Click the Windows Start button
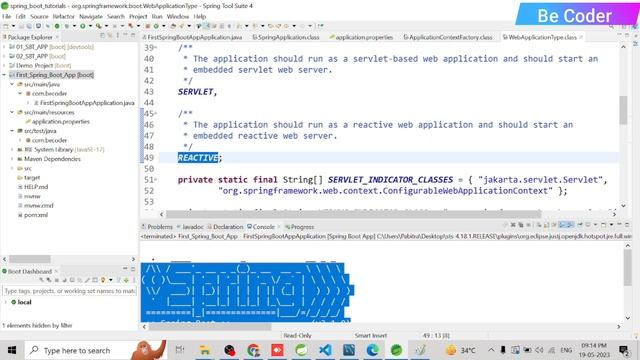The width and height of the screenshot is (640, 360). 12,350
